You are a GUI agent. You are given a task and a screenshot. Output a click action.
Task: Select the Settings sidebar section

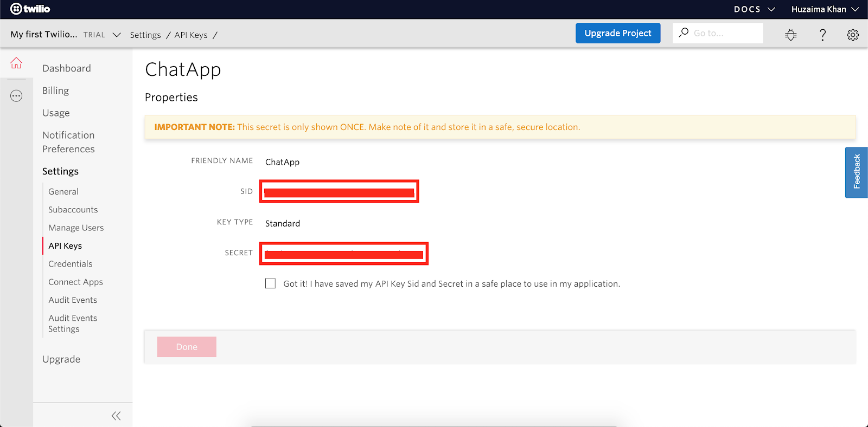60,171
